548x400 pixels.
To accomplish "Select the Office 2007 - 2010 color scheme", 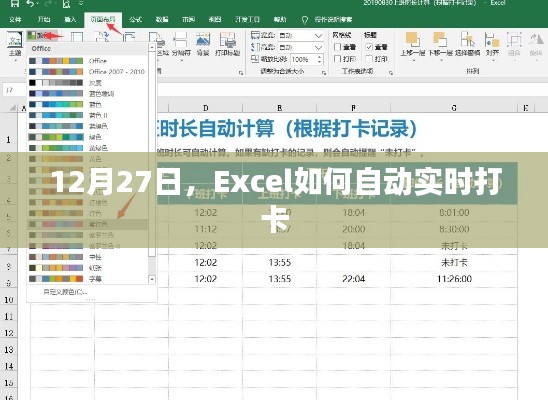I will pyautogui.click(x=87, y=72).
